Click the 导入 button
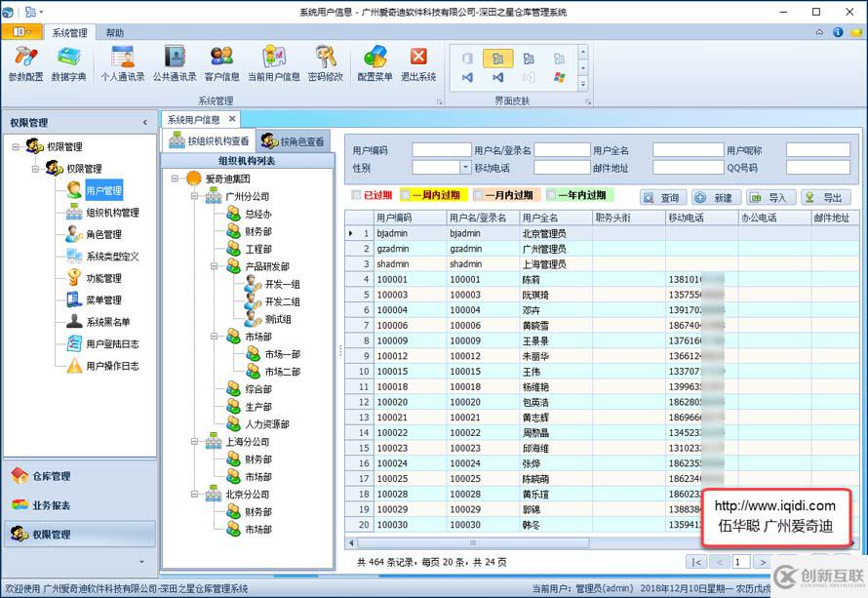Image resolution: width=868 pixels, height=598 pixels. (770, 198)
